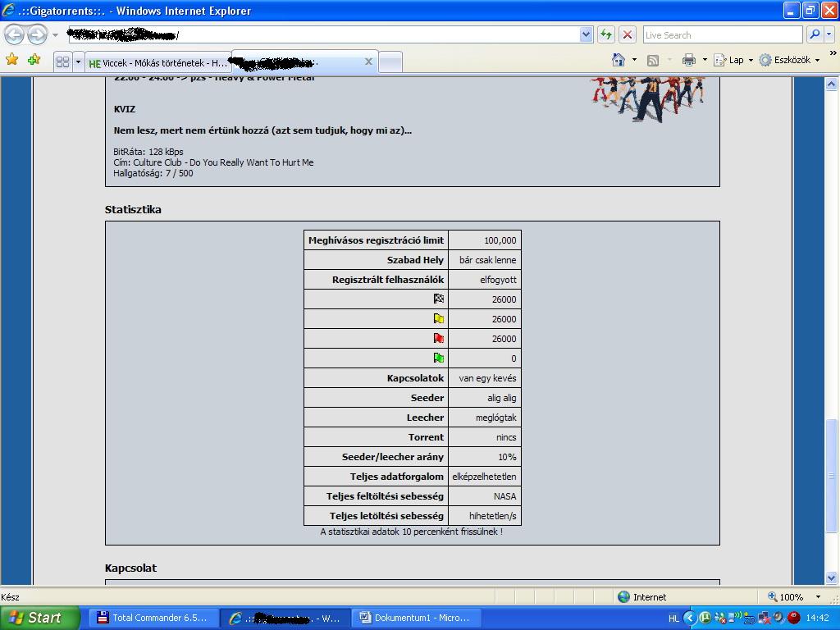The height and width of the screenshot is (630, 840).
Task: Click the red flag icon in statistics
Action: pyautogui.click(x=439, y=338)
